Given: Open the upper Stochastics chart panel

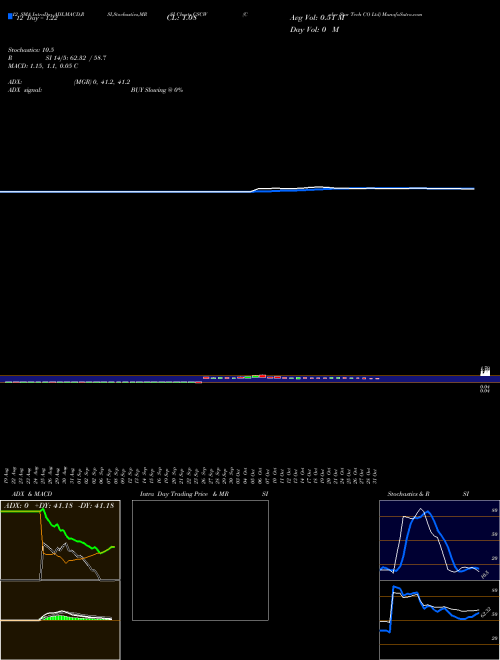Looking at the screenshot, I should [439, 540].
